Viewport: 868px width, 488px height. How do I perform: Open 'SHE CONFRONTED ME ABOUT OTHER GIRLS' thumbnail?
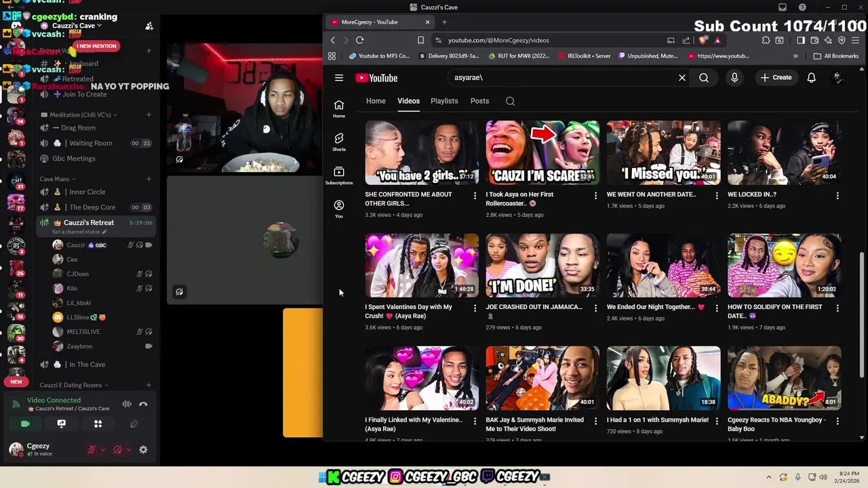422,152
